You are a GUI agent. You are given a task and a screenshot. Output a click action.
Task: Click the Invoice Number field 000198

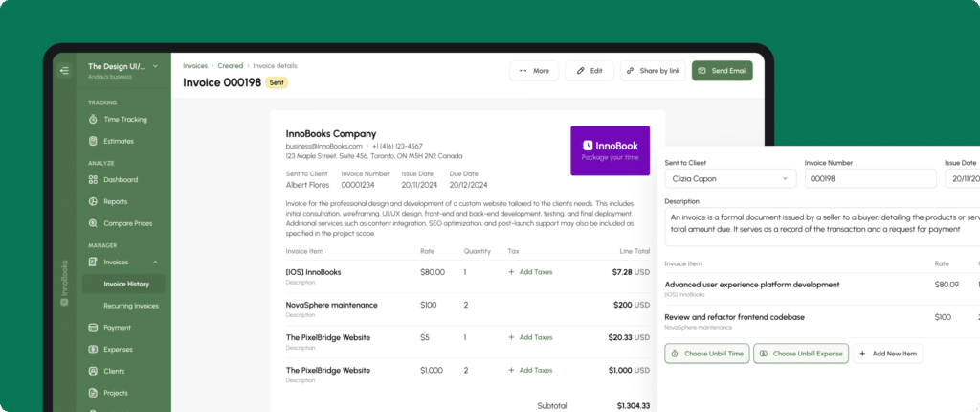coord(870,178)
